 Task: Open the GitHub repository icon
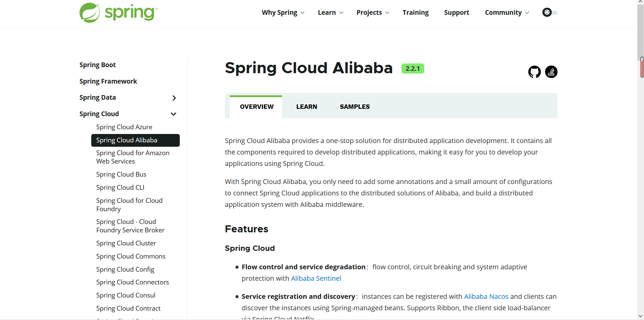[535, 72]
